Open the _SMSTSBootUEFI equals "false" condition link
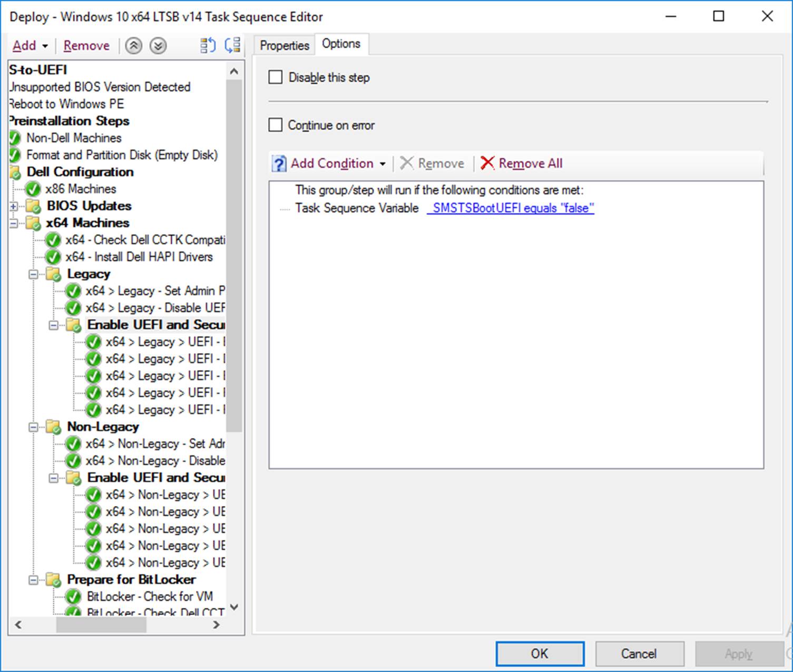Screen dimensions: 793x672 511,208
